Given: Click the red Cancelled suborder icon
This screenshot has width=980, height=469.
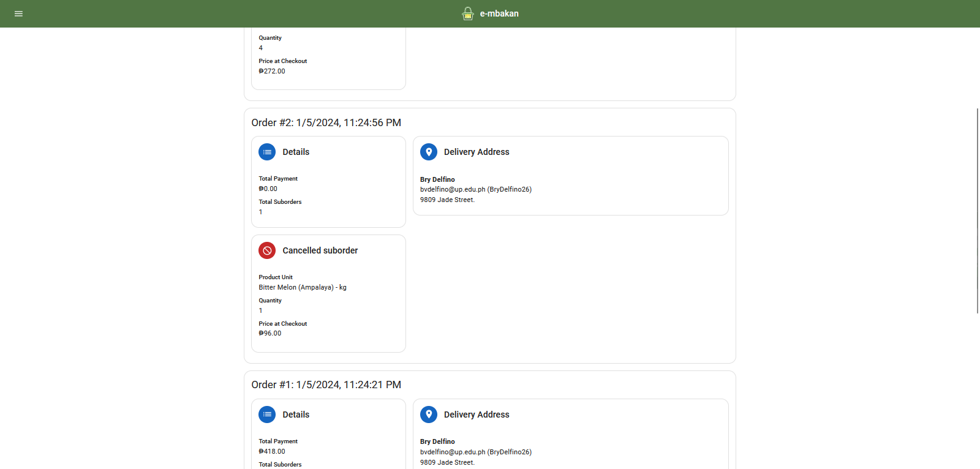Looking at the screenshot, I should (x=267, y=250).
